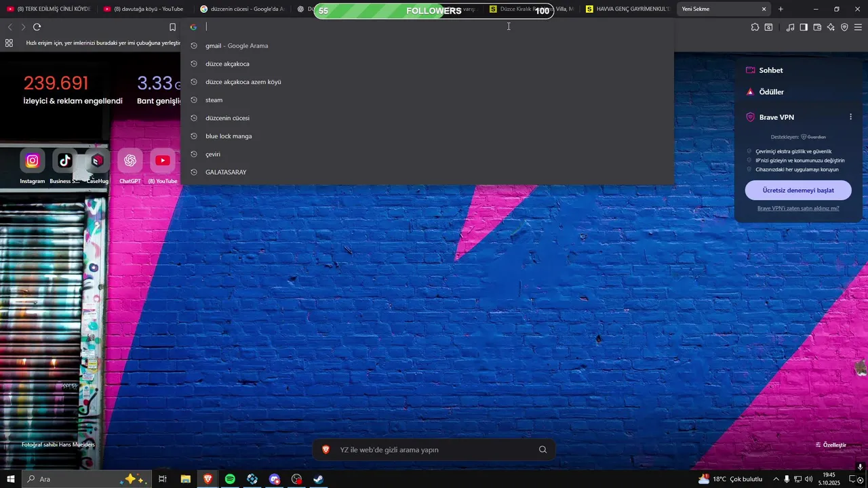Show hidden system tray icons chevron
Image resolution: width=868 pixels, height=488 pixels.
pos(776,479)
